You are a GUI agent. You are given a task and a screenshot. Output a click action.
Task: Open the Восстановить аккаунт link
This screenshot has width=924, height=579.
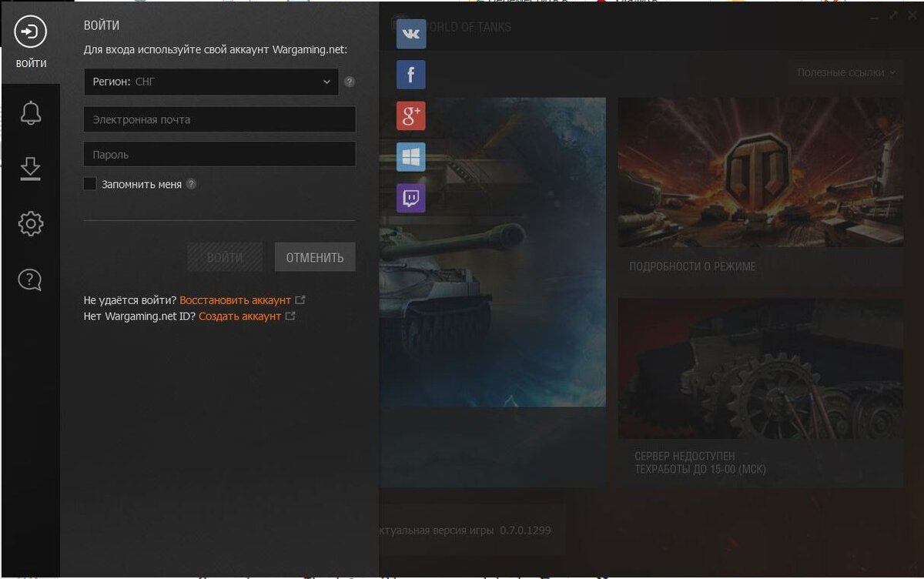(236, 300)
